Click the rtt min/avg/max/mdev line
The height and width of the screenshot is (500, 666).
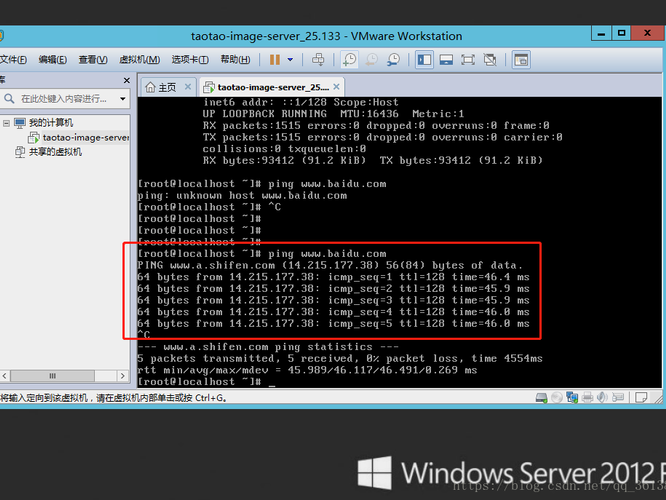click(307, 370)
